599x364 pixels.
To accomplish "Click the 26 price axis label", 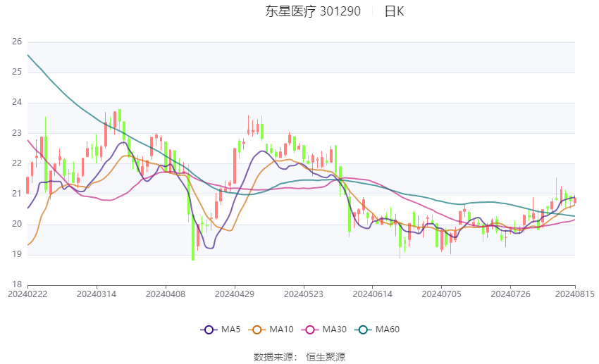I will click(x=17, y=42).
